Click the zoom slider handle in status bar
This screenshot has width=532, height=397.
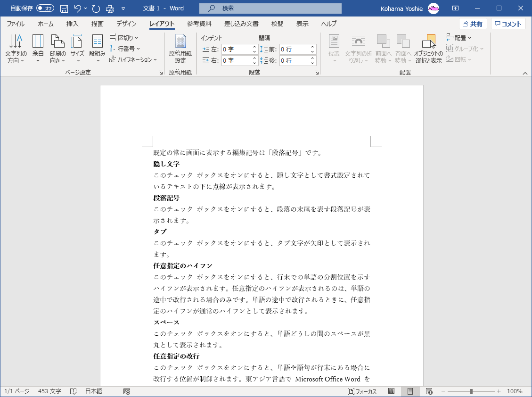click(471, 391)
